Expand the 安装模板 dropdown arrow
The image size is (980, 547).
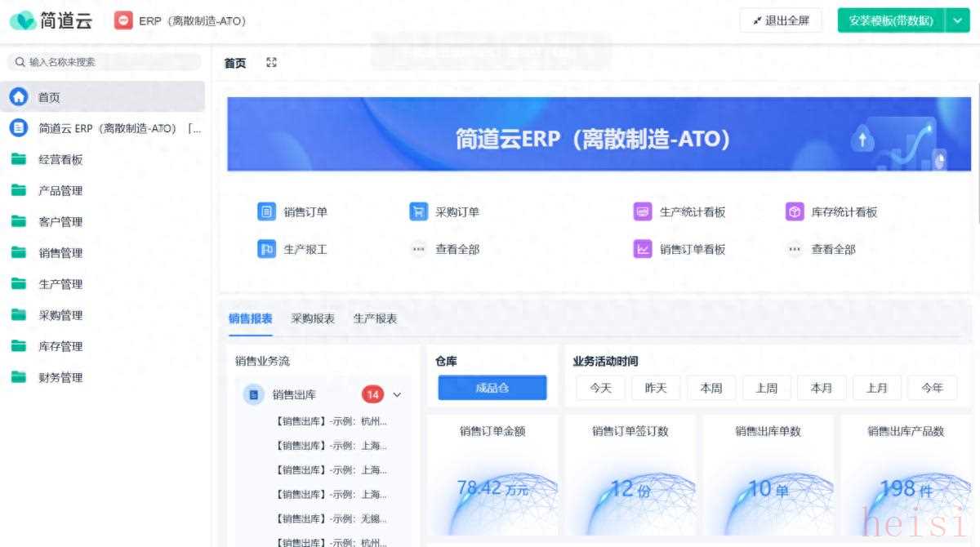[x=958, y=21]
